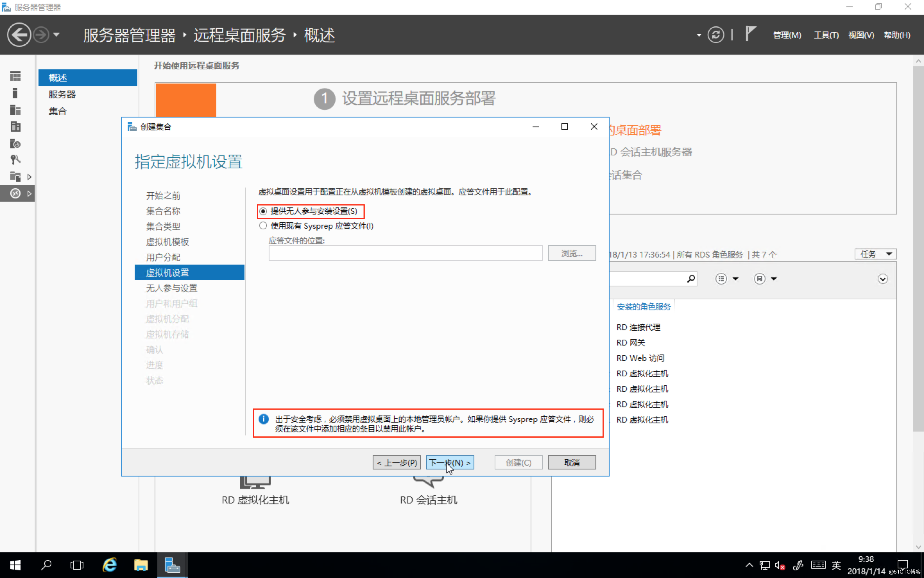This screenshot has width=924, height=578.
Task: Select the RD Web 访问 row
Action: (x=640, y=358)
